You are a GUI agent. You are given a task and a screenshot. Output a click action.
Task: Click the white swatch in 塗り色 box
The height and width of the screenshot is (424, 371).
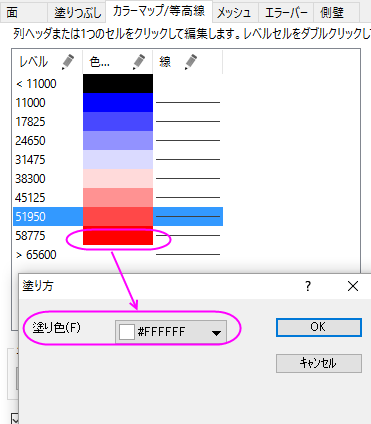coord(127,332)
